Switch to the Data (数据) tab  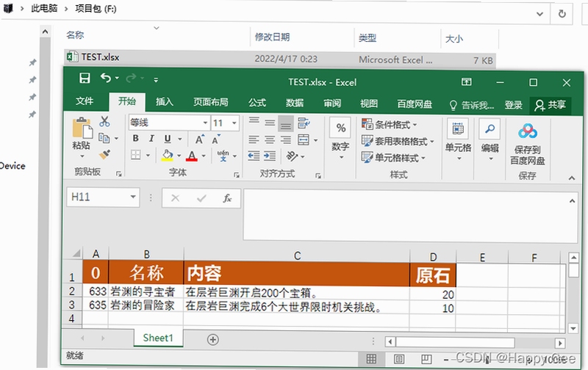point(295,103)
